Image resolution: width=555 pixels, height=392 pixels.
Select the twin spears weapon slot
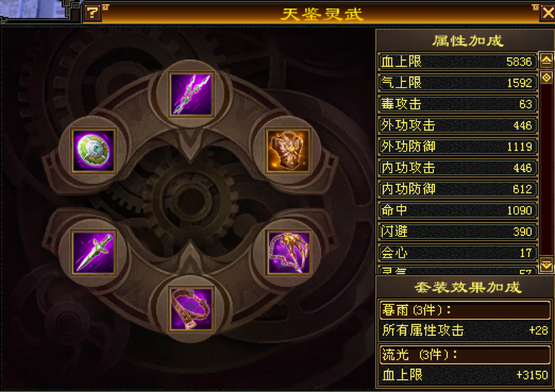point(191,94)
